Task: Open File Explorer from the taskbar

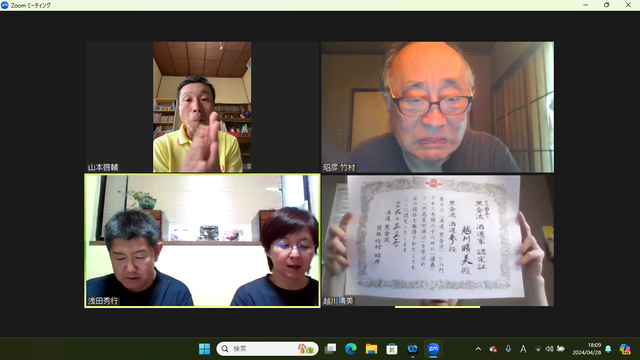Action: (x=371, y=349)
